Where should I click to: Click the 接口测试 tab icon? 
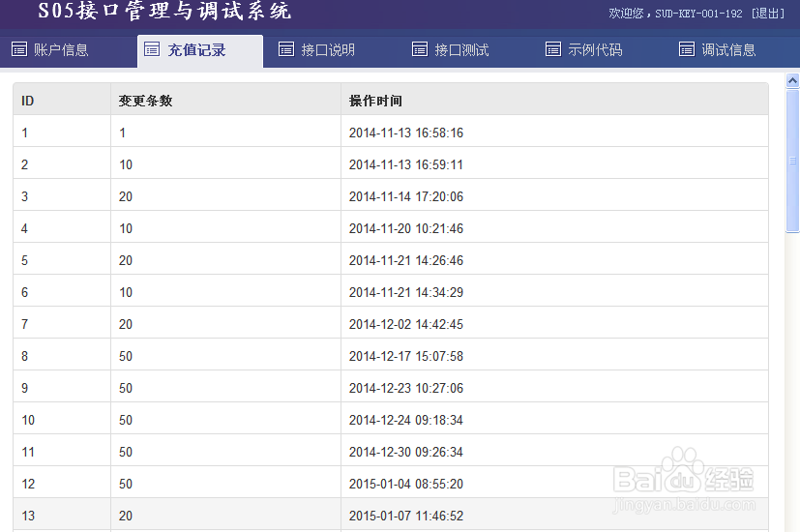(x=420, y=49)
